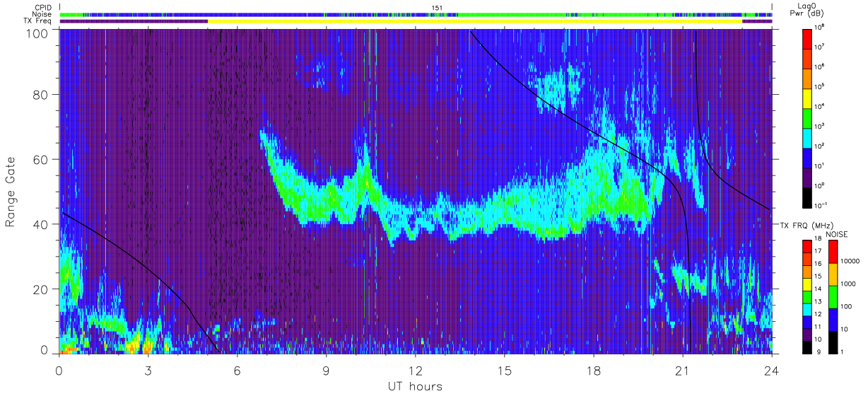
Task: Click the x-axis tick label '9'
Action: tap(327, 371)
